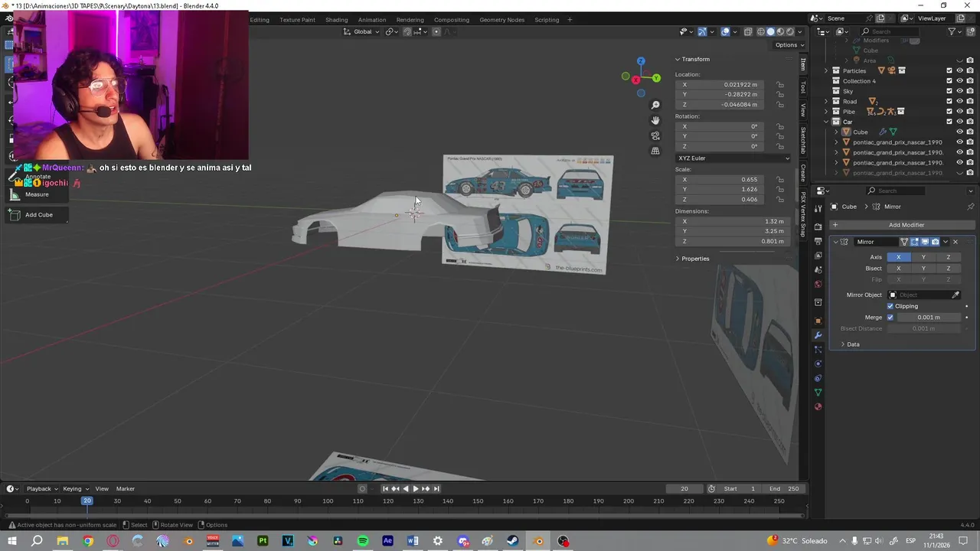Toggle X-ray in the viewport header
This screenshot has height=551, width=980.
point(747,31)
